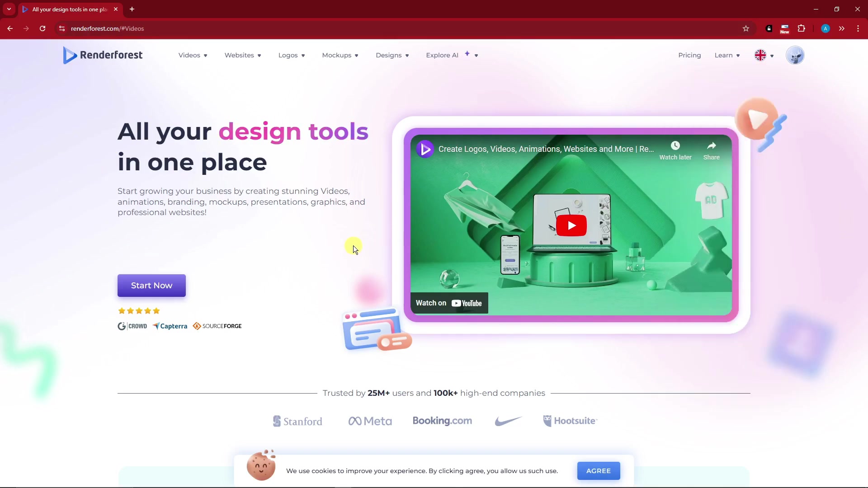The width and height of the screenshot is (868, 488).
Task: Click Watch on YouTube
Action: (449, 303)
